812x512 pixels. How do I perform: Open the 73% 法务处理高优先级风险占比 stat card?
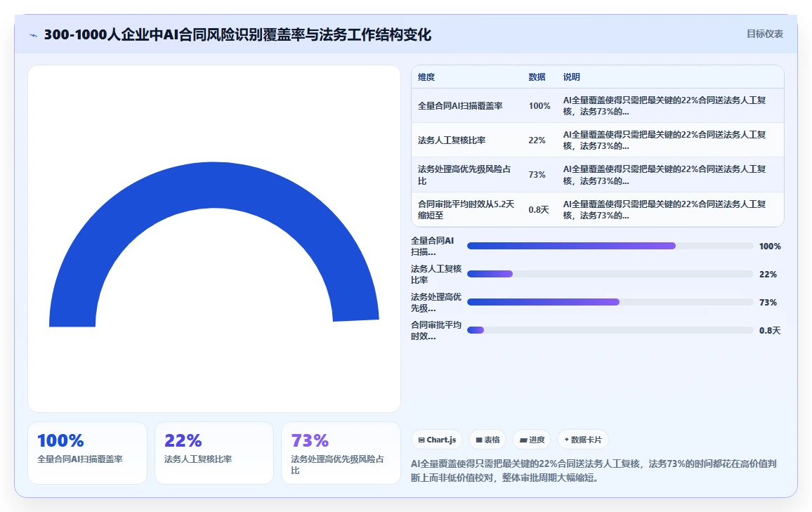tap(341, 453)
